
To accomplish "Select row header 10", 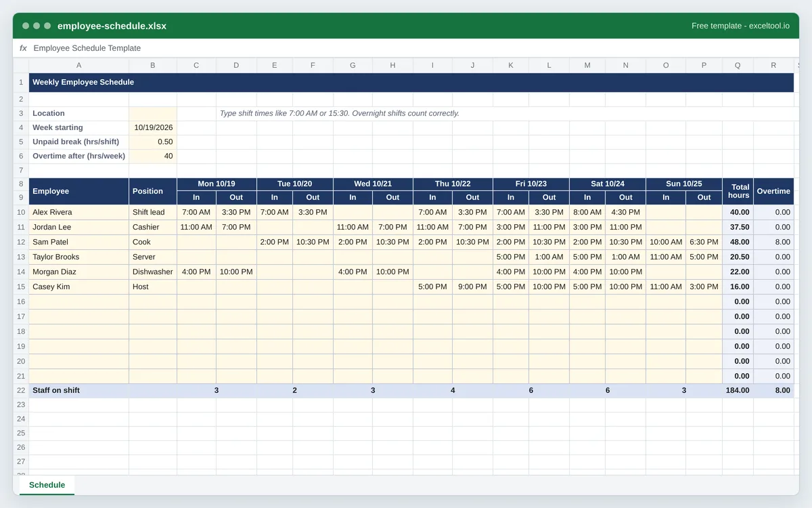I will (21, 212).
